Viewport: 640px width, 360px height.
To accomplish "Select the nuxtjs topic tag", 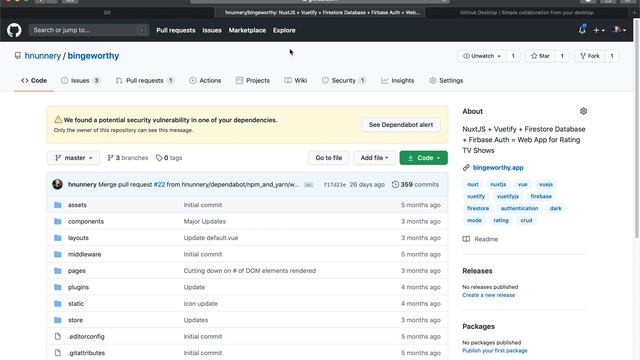I will point(498,184).
